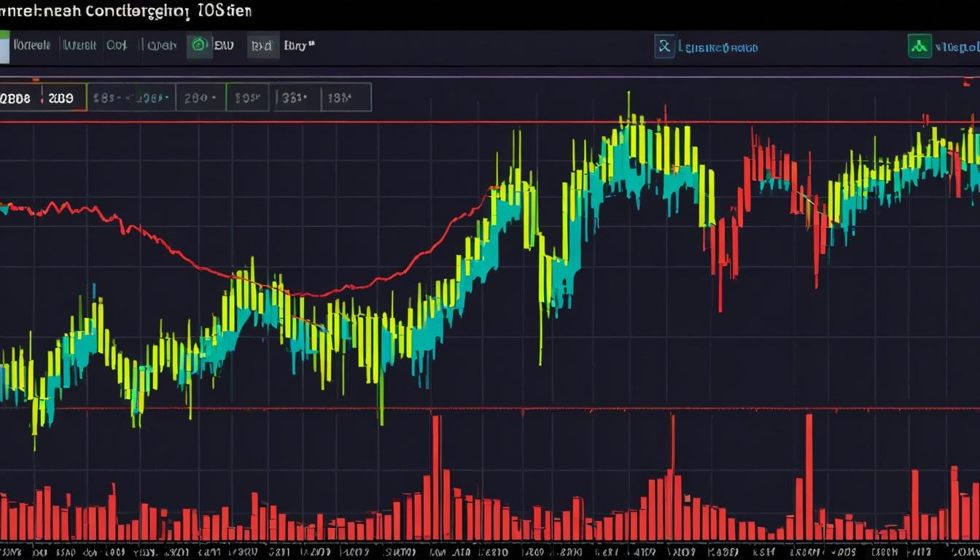Choose the '280' interval box

200,98
